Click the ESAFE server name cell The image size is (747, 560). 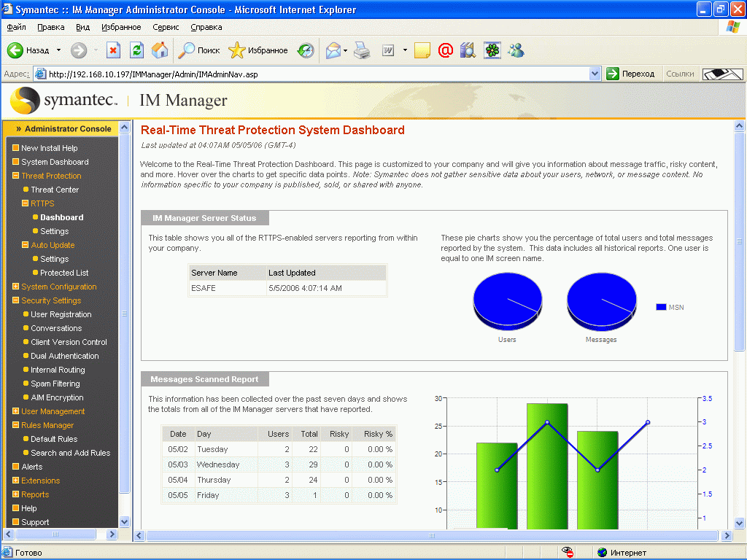(x=228, y=288)
